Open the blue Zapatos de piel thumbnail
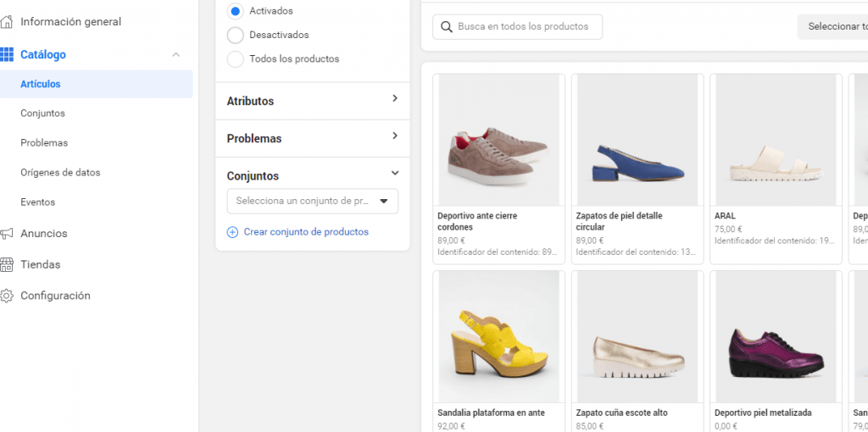The image size is (868, 432). pos(637,140)
